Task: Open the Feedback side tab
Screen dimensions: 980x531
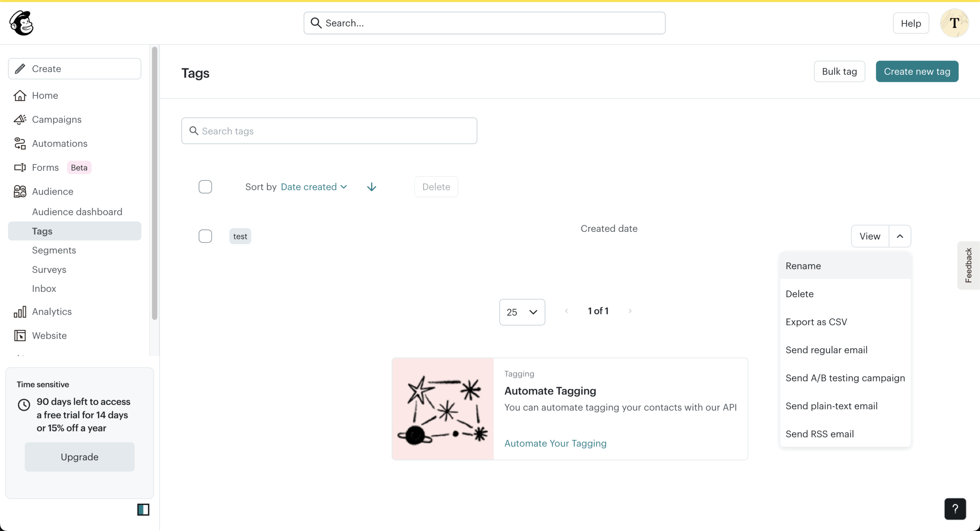Action: 969,265
